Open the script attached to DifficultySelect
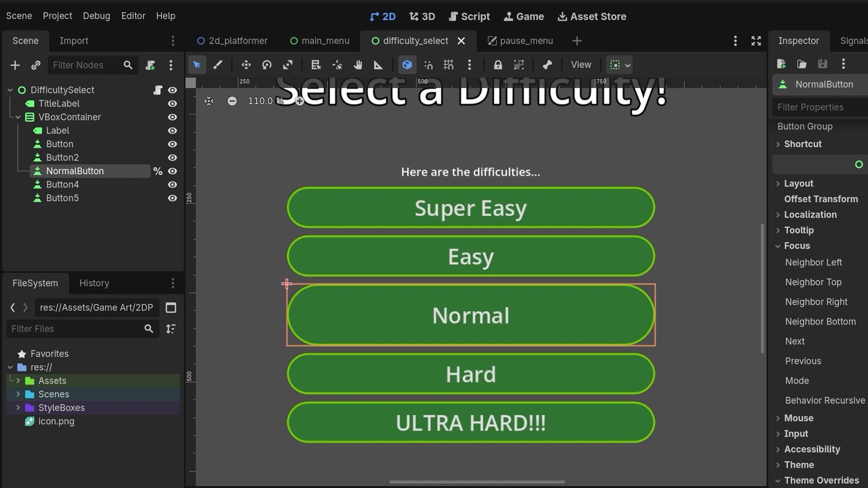868x488 pixels. (158, 90)
